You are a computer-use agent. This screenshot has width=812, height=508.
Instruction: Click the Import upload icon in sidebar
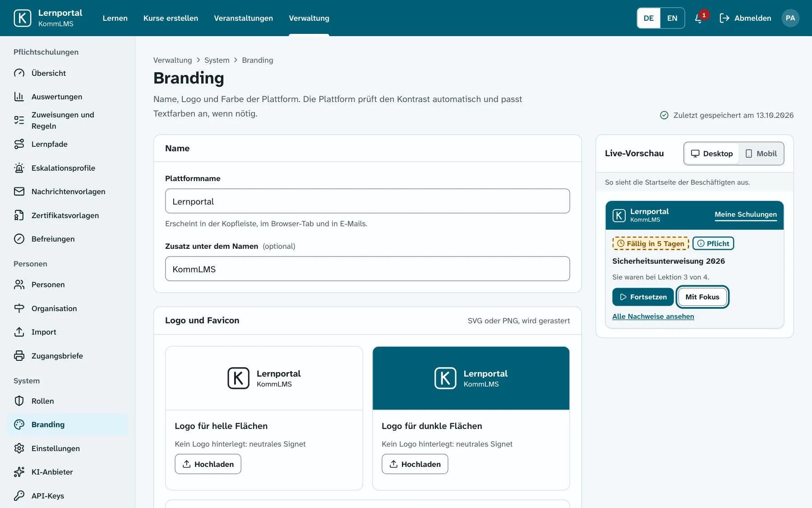click(x=19, y=332)
